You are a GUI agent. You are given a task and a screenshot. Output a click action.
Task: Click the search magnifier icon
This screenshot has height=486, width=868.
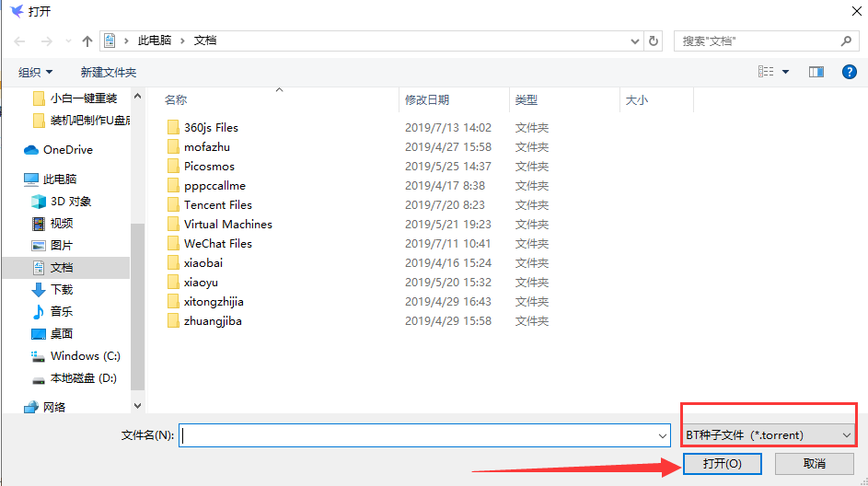(846, 41)
